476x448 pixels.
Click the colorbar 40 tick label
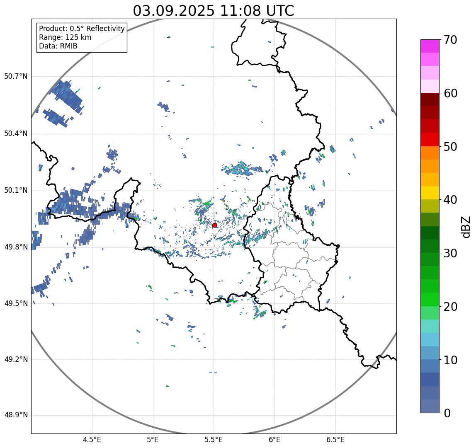coord(450,200)
